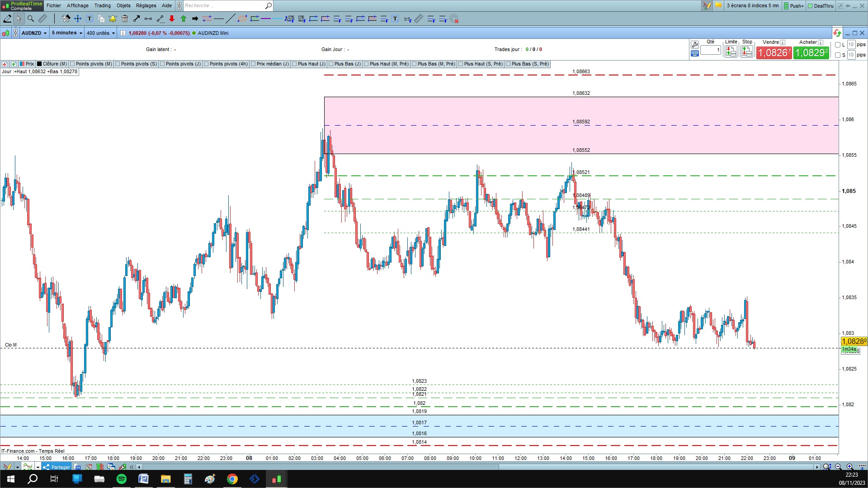
Task: Open the AUDNZD instrument dropdown
Action: pyautogui.click(x=34, y=33)
